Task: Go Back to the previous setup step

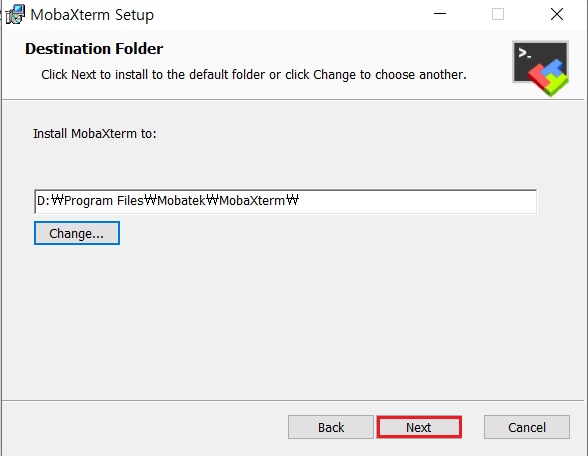Action: 331,427
